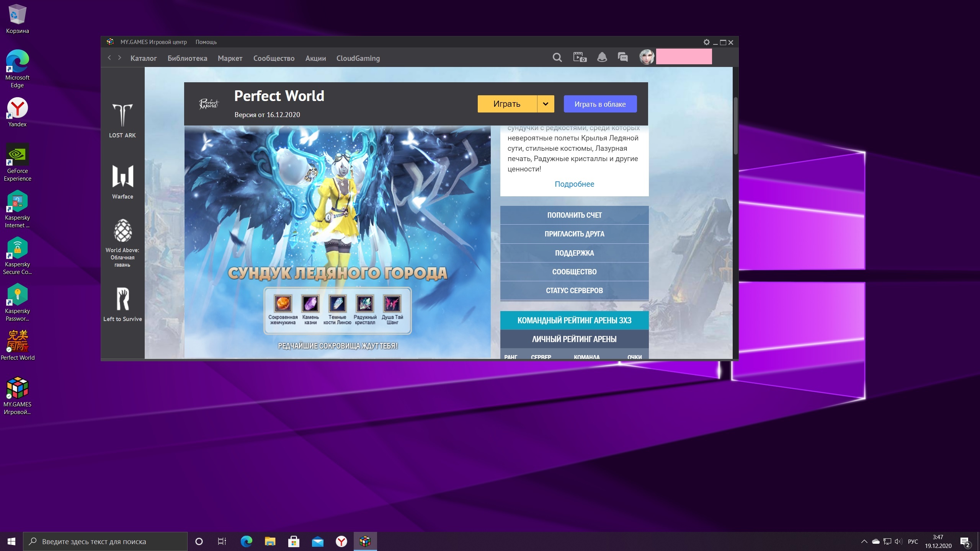
Task: Click the video recording icon in the toolbar
Action: tap(580, 58)
